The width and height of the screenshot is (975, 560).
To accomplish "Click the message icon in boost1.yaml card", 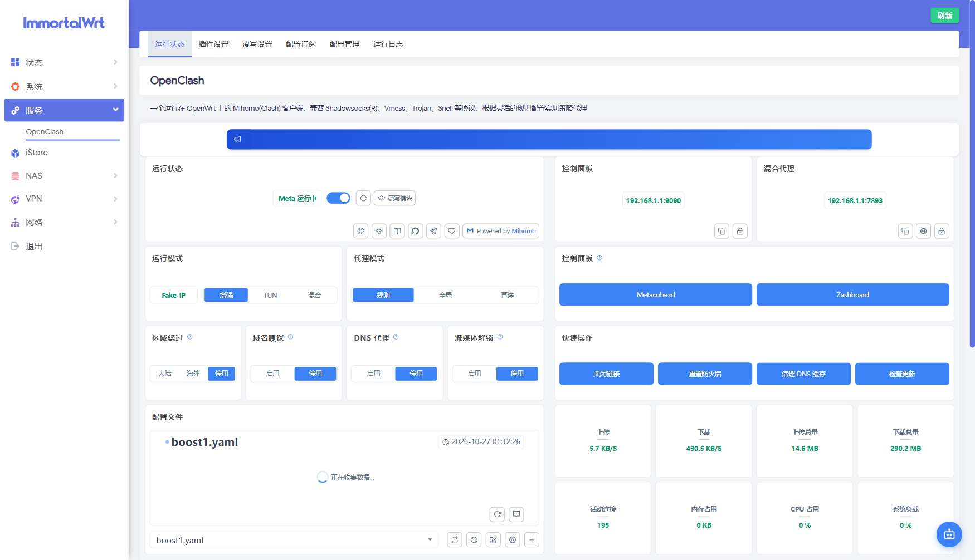I will point(516,514).
